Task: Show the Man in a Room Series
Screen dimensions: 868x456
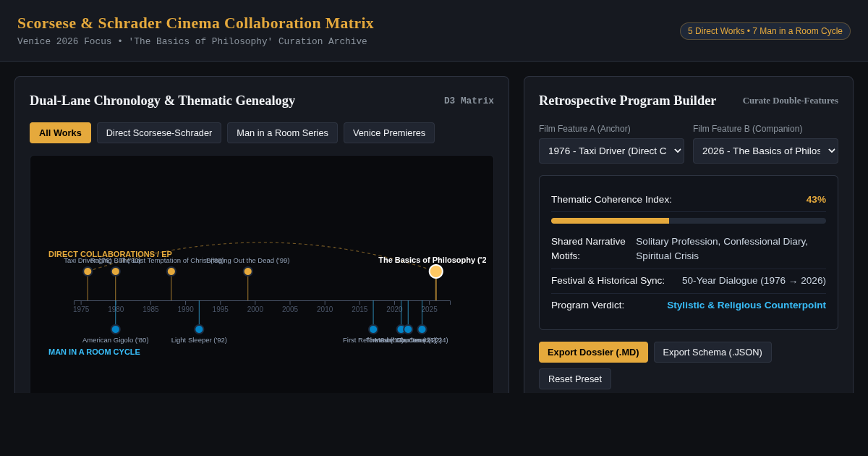Action: 282,132
